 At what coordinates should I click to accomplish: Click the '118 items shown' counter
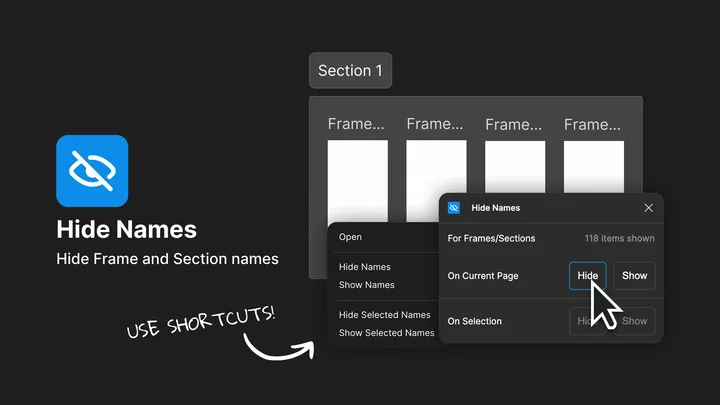[619, 238]
